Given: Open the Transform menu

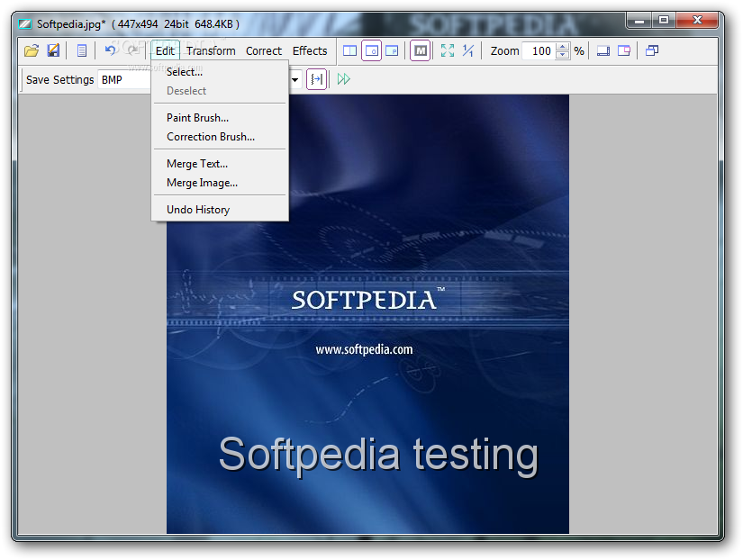Looking at the screenshot, I should click(211, 50).
